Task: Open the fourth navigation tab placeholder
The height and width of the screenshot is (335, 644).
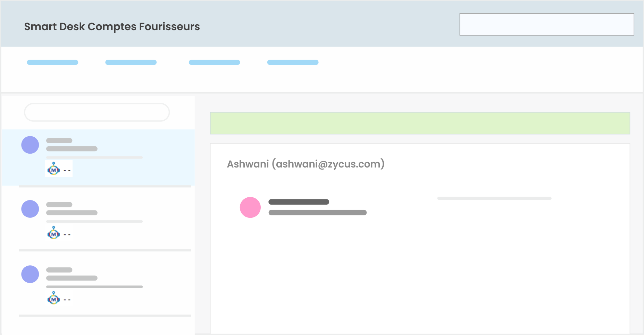Action: (293, 62)
